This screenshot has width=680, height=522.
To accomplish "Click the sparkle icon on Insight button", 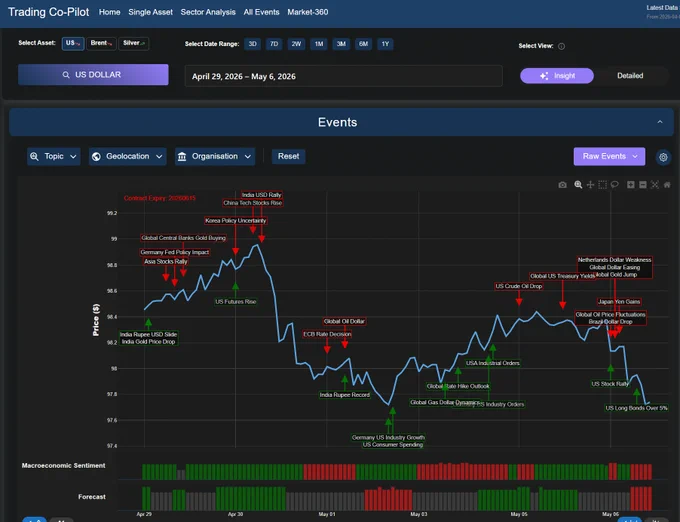I will [x=544, y=76].
